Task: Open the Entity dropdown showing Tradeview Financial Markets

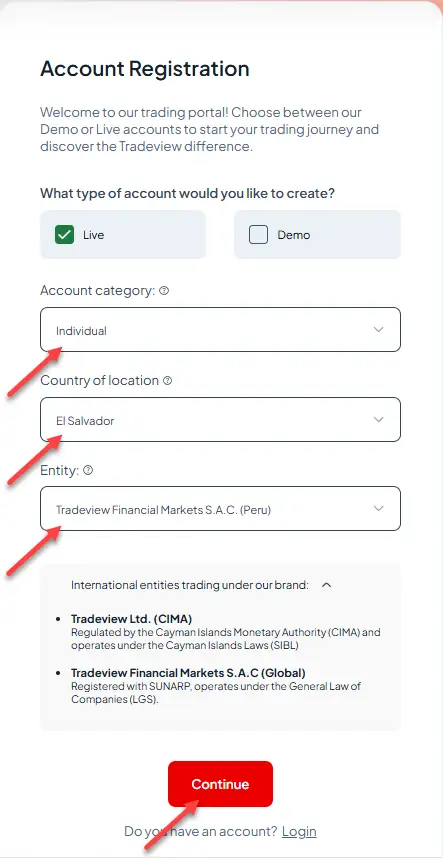Action: pyautogui.click(x=220, y=508)
